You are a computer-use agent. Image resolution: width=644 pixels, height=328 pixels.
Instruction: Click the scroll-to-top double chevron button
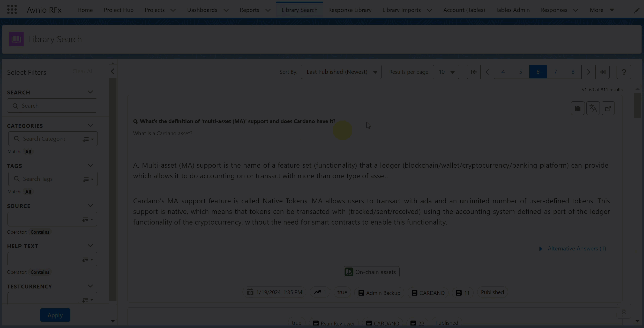(x=624, y=312)
